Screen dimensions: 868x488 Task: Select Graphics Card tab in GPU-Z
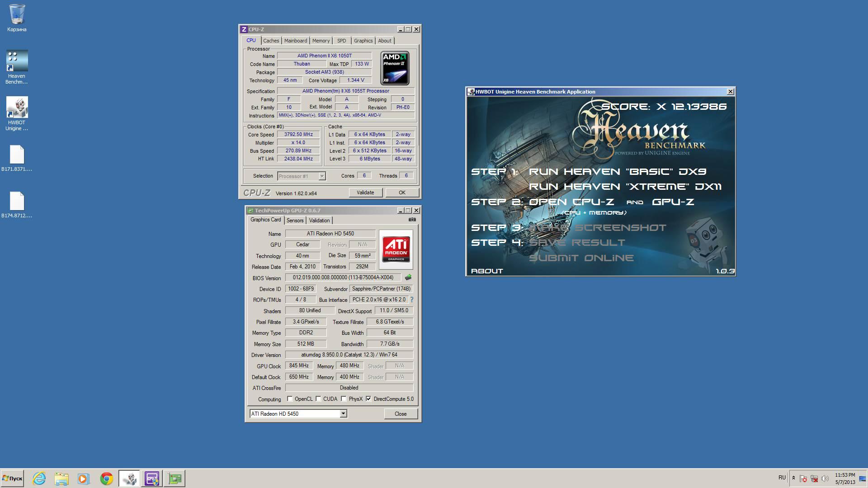[266, 220]
